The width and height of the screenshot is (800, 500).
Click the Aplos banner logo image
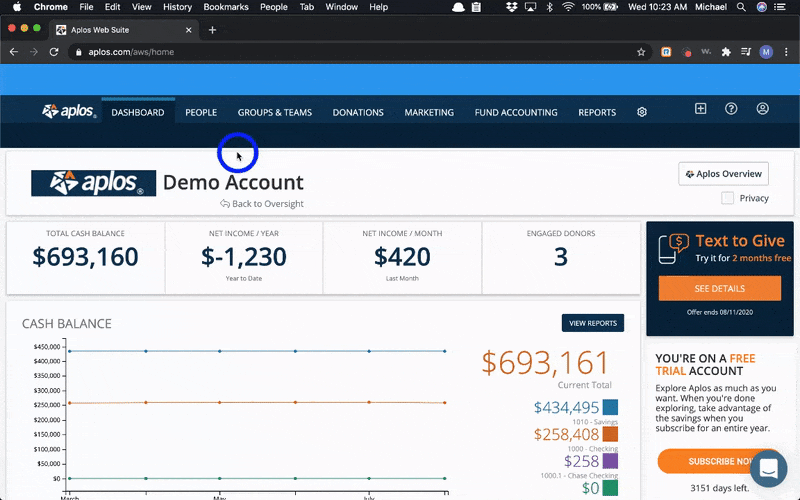click(93, 183)
